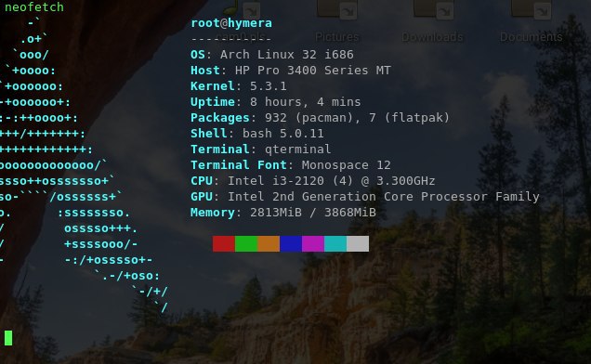The image size is (591, 364).
Task: Click the Downloads folder label
Action: point(433,37)
